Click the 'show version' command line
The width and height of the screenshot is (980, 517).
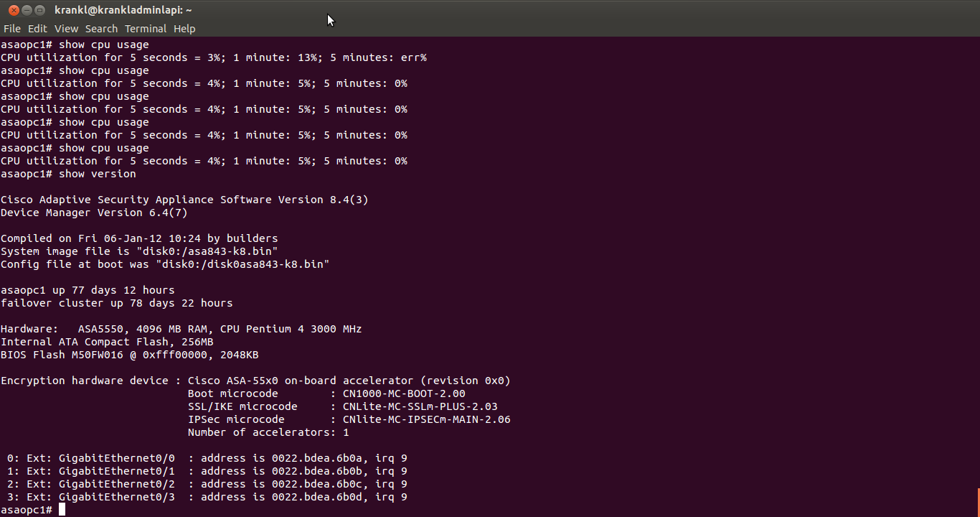pos(68,174)
